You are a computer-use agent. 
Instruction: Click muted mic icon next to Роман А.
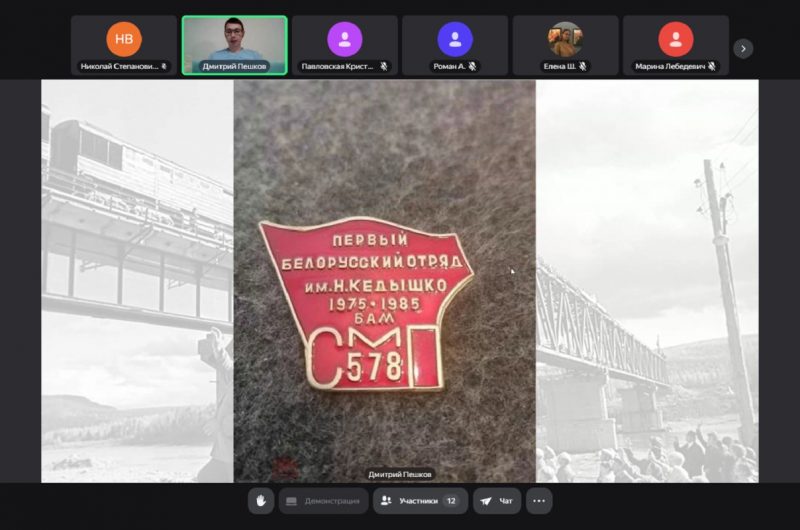tap(473, 67)
